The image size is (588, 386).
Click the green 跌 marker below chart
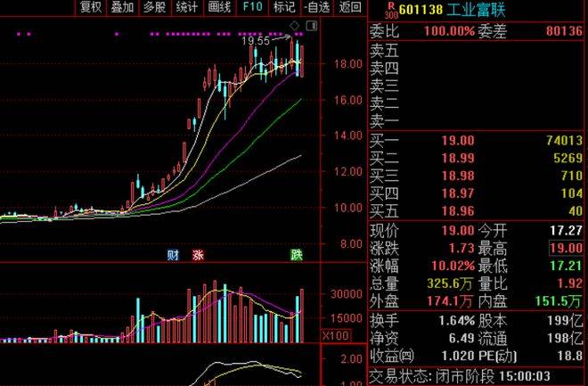click(x=296, y=256)
